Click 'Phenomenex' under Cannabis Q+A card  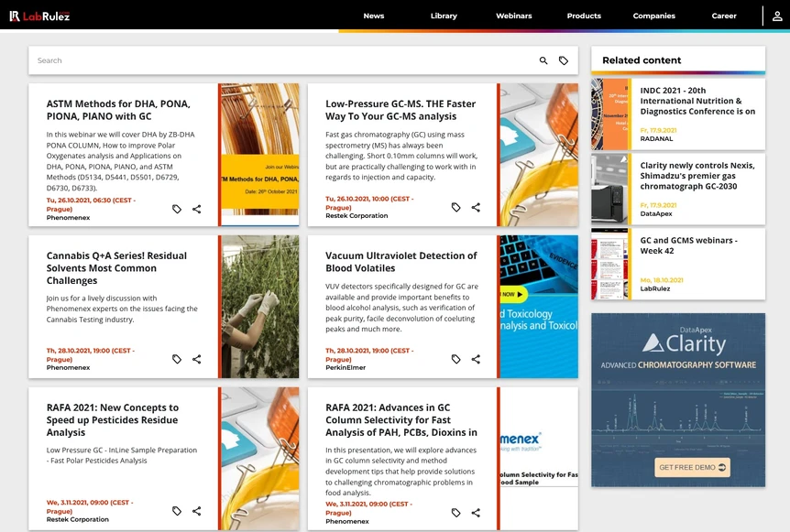point(68,367)
